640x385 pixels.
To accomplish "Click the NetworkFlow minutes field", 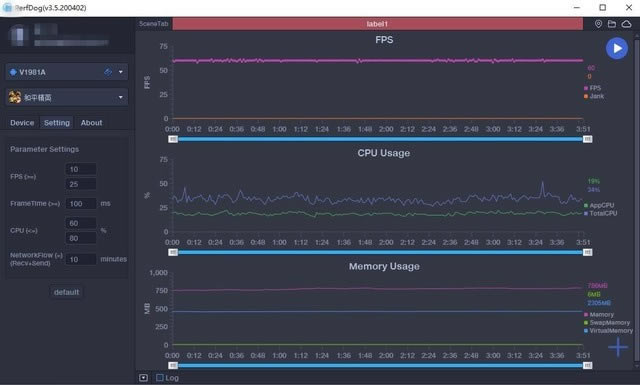I will coord(81,259).
